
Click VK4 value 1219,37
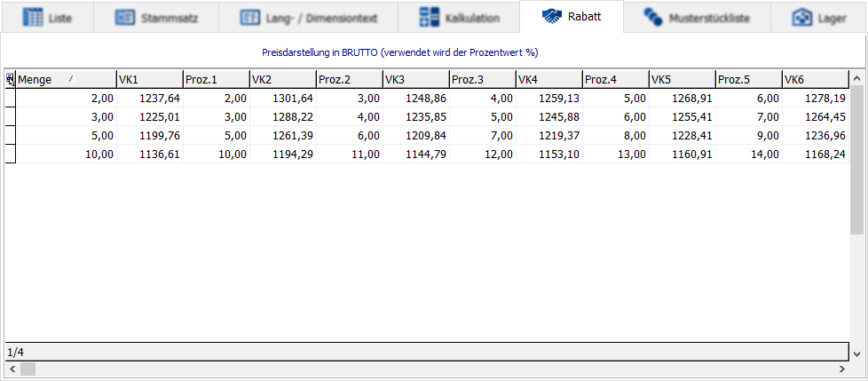[549, 135]
